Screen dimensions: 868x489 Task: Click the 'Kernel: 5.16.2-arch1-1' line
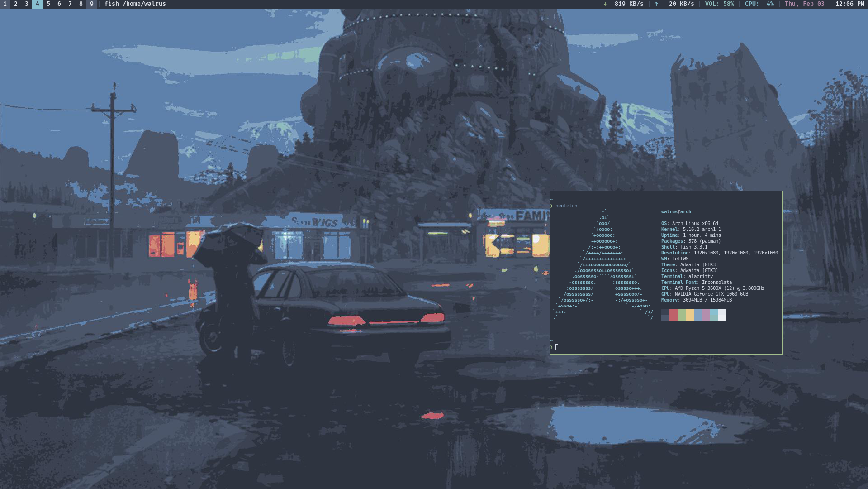click(x=691, y=230)
